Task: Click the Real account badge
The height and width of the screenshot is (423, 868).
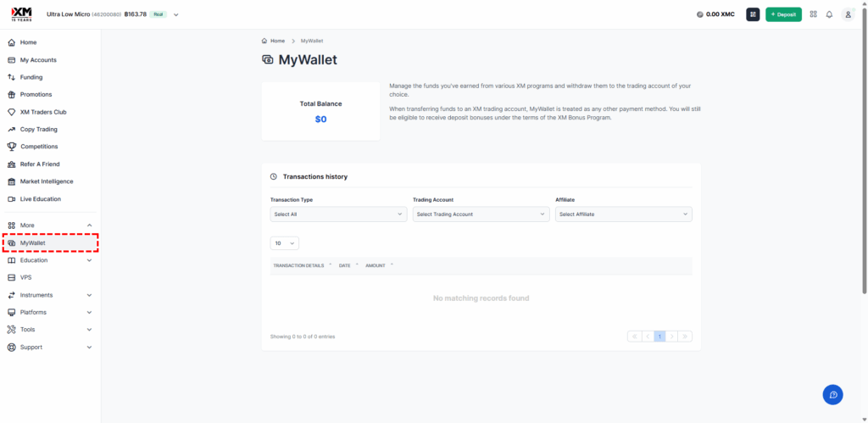Action: pos(159,14)
